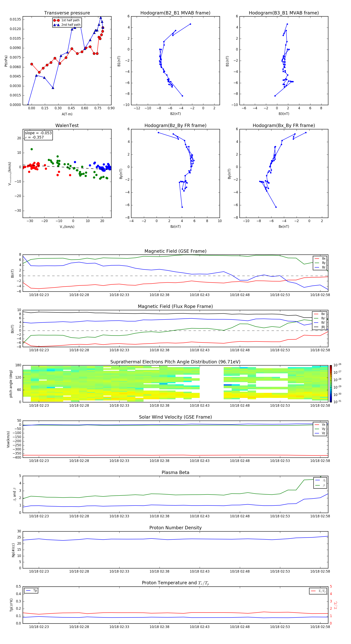The width and height of the screenshot is (351, 644).
Task: Click the 'Np(#/cc)' axis label
Action: 13,550
